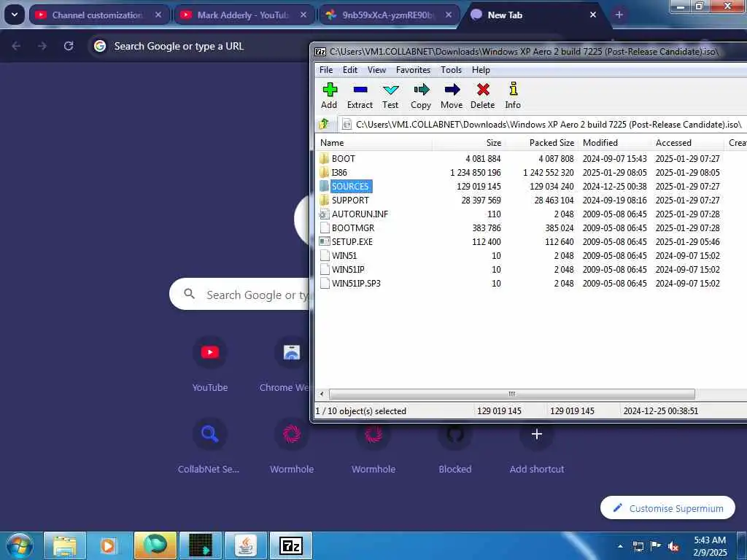This screenshot has width=747, height=560.
Task: Click the red Delete icon
Action: point(483,96)
